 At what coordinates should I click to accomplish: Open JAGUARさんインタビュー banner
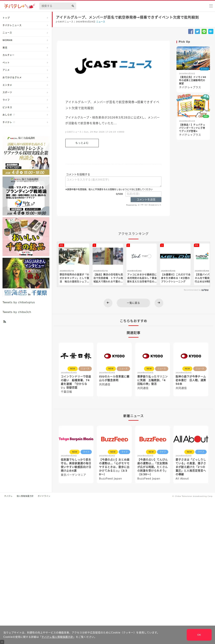pos(26,273)
